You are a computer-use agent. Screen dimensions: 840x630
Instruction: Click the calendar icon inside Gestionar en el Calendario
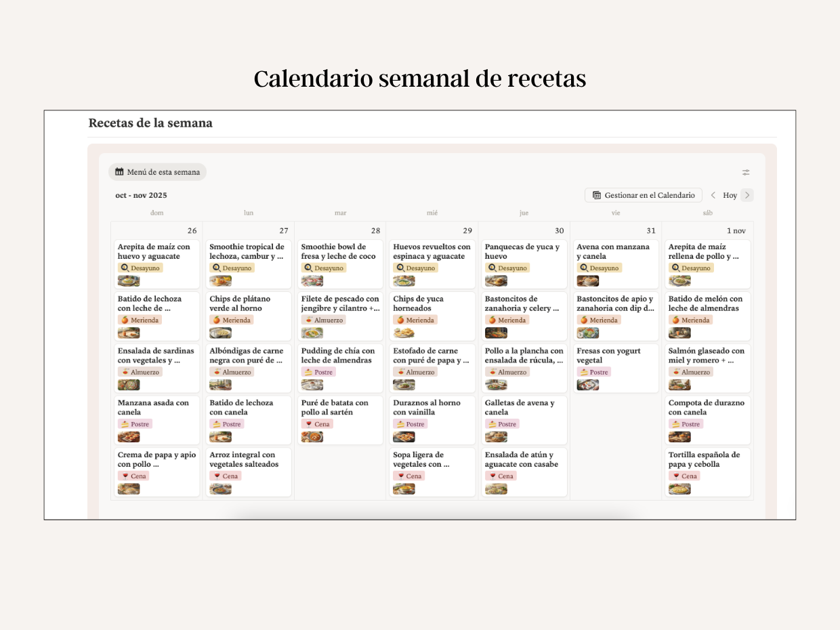click(x=596, y=194)
